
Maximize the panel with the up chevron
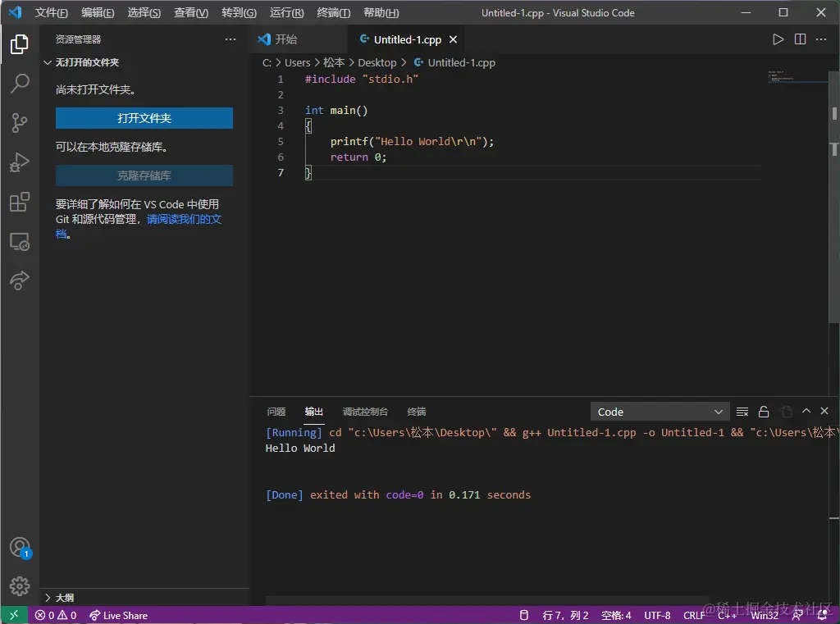[x=806, y=412]
